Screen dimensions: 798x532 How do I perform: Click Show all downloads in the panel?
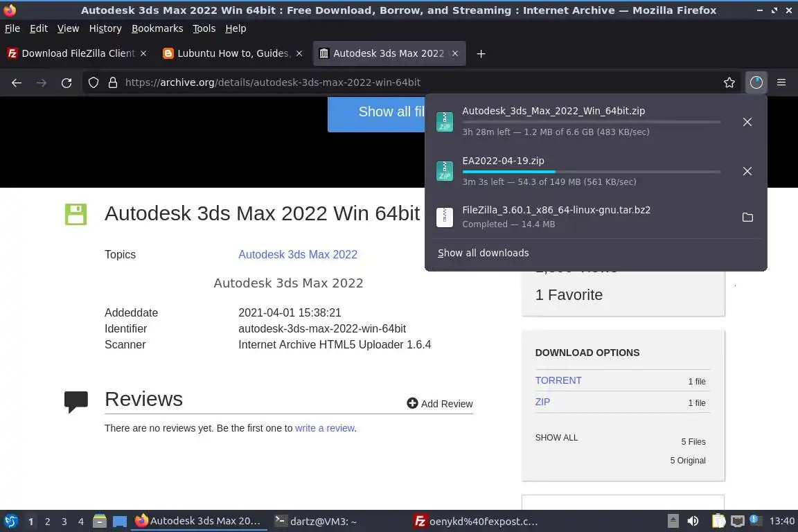[x=483, y=253]
